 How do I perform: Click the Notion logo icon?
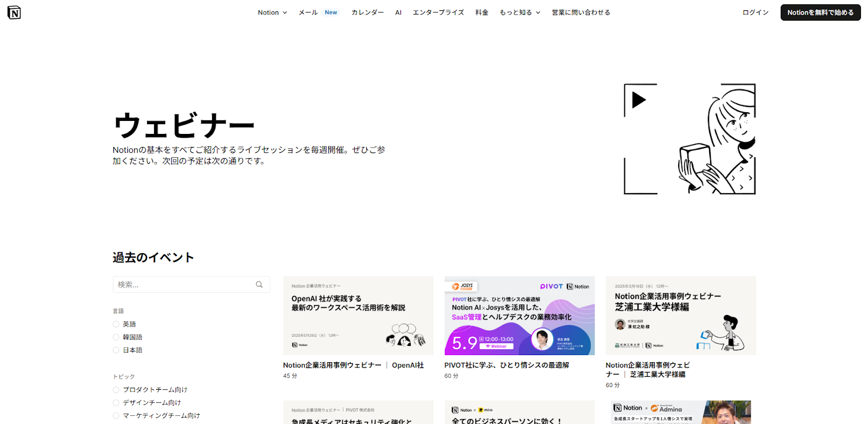click(x=14, y=12)
